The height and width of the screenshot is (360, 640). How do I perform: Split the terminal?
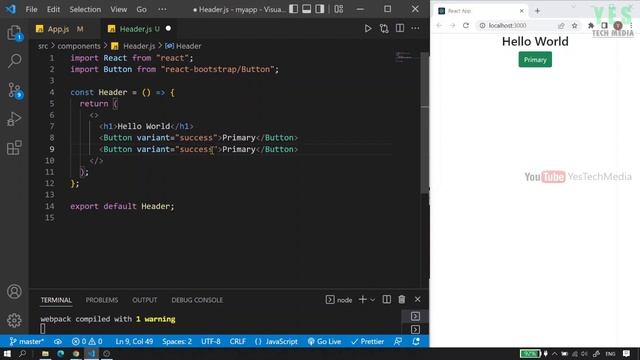pyautogui.click(x=386, y=300)
